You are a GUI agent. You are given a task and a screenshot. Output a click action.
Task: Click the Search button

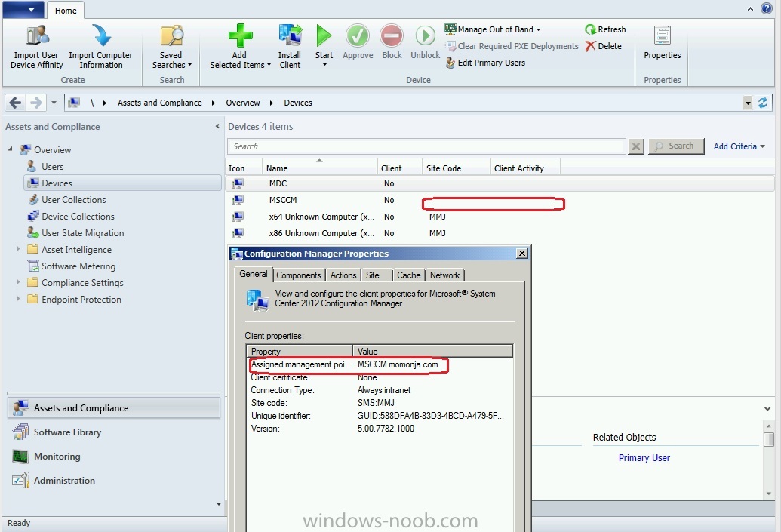tap(676, 146)
